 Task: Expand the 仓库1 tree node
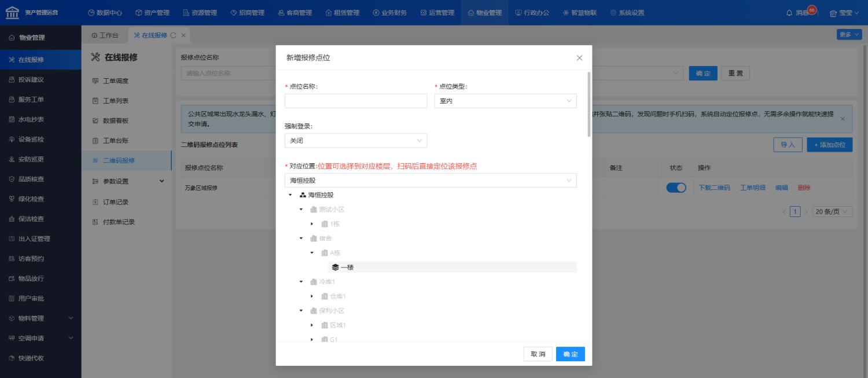312,296
